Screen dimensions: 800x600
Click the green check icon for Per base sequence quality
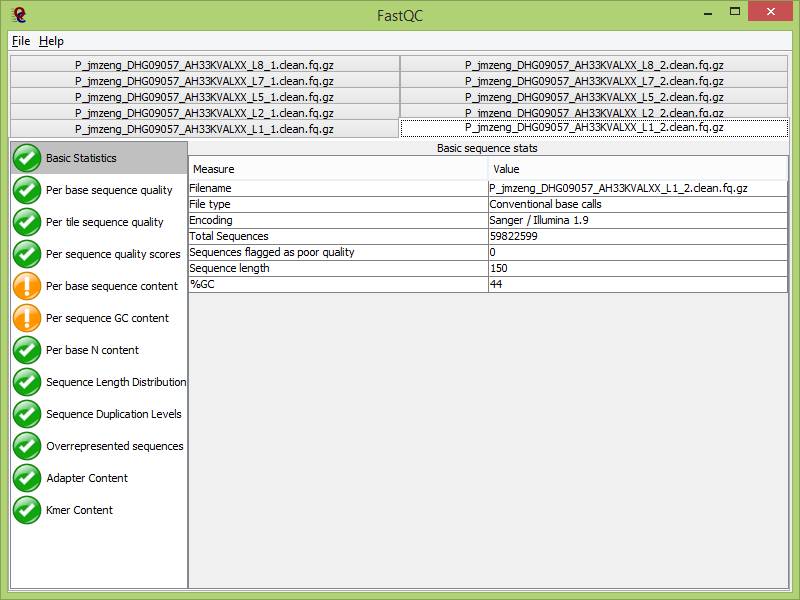click(x=27, y=190)
